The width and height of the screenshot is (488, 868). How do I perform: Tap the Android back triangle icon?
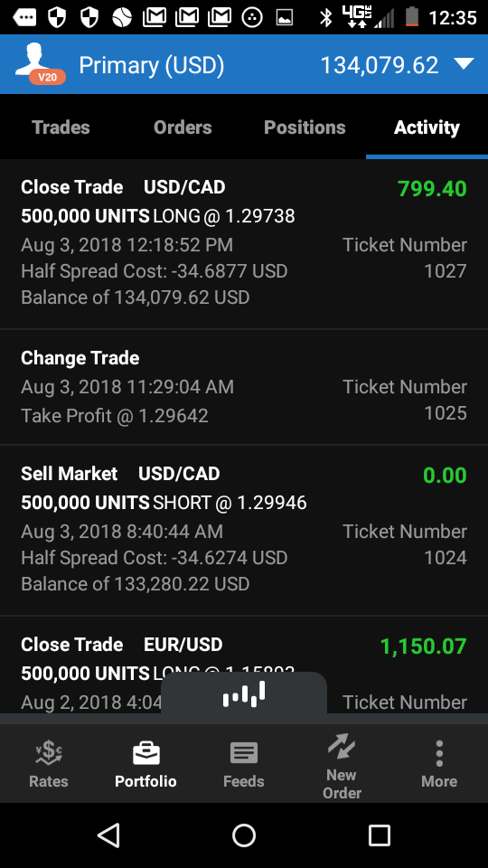[108, 835]
